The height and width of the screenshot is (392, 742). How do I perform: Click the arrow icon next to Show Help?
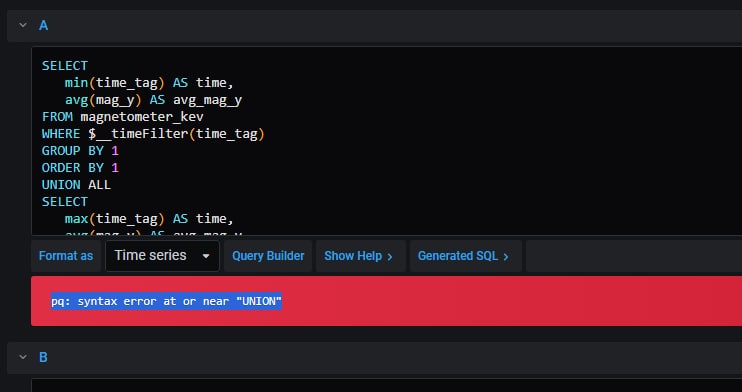click(390, 257)
